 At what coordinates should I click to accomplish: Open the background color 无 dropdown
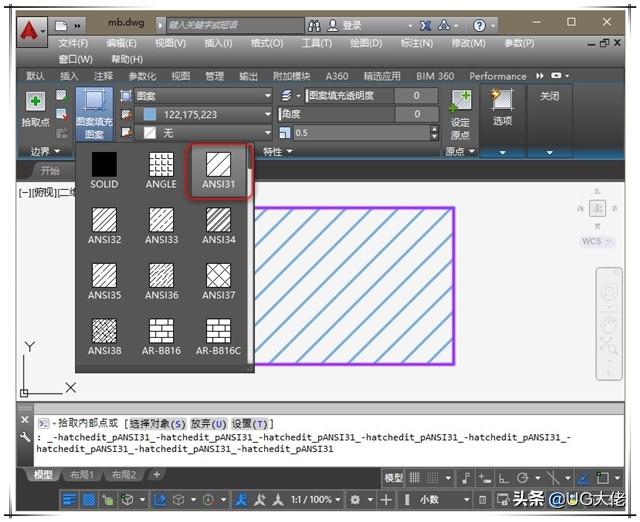click(203, 133)
